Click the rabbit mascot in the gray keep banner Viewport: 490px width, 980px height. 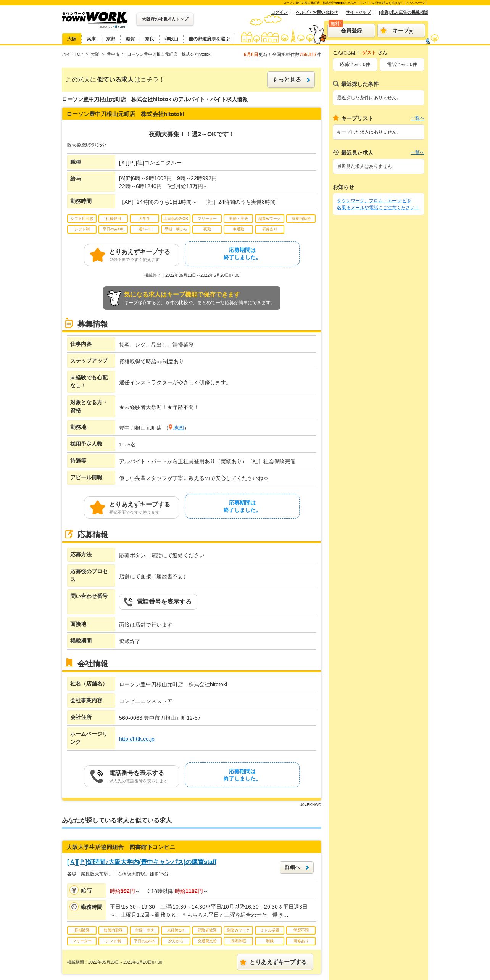(114, 298)
